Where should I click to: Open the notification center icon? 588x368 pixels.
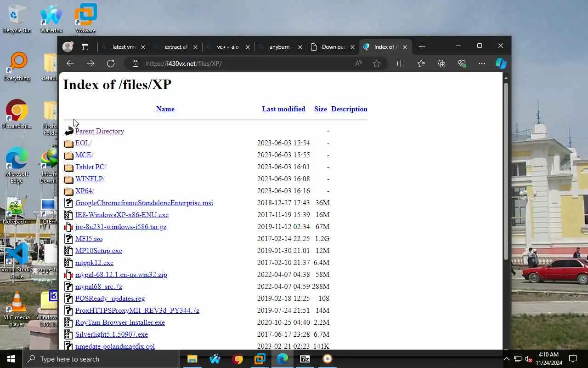pos(573,359)
